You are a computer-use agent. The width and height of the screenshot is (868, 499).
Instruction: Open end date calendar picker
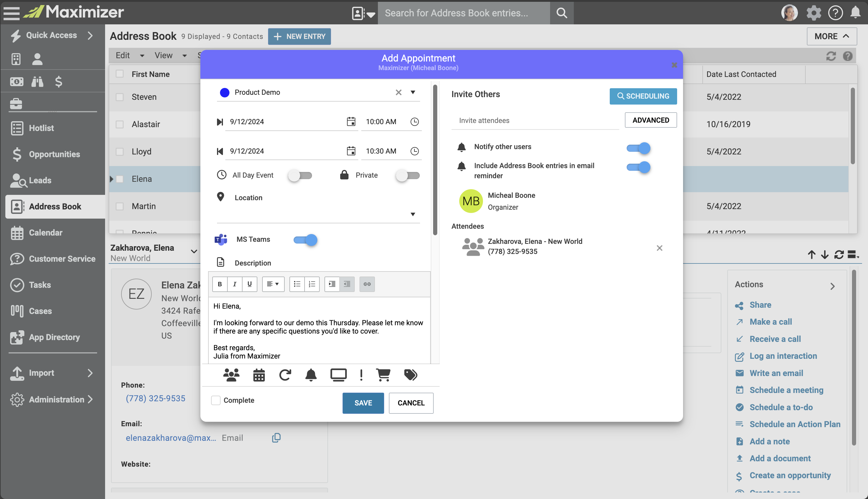tap(351, 151)
